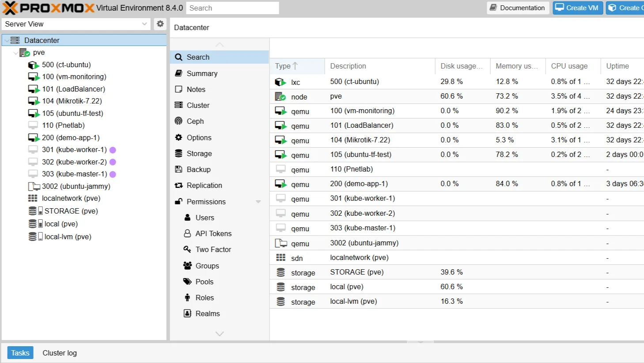Click the purple tag dot on 301 (kube-worker-1)
Viewport: 644px width, 363px height.
[x=113, y=150]
